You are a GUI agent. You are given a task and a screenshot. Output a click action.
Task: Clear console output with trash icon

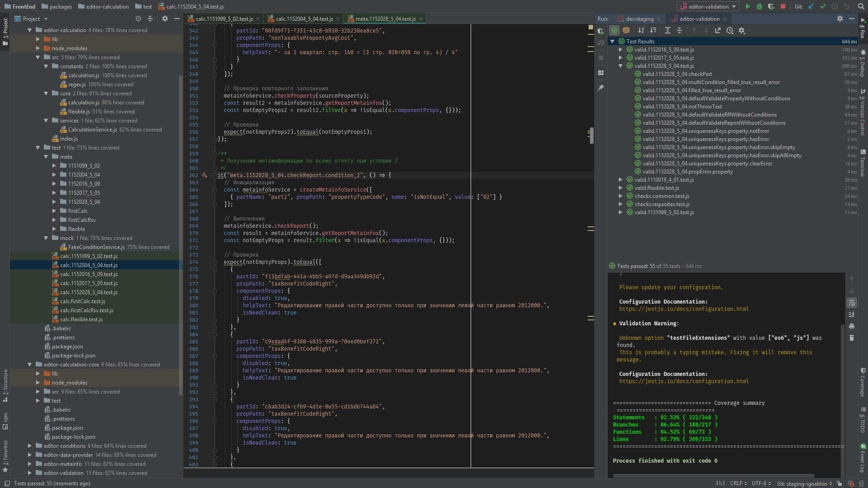852,338
